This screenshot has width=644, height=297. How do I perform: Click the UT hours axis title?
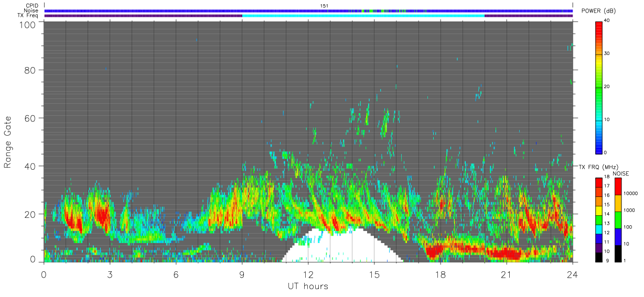308,287
